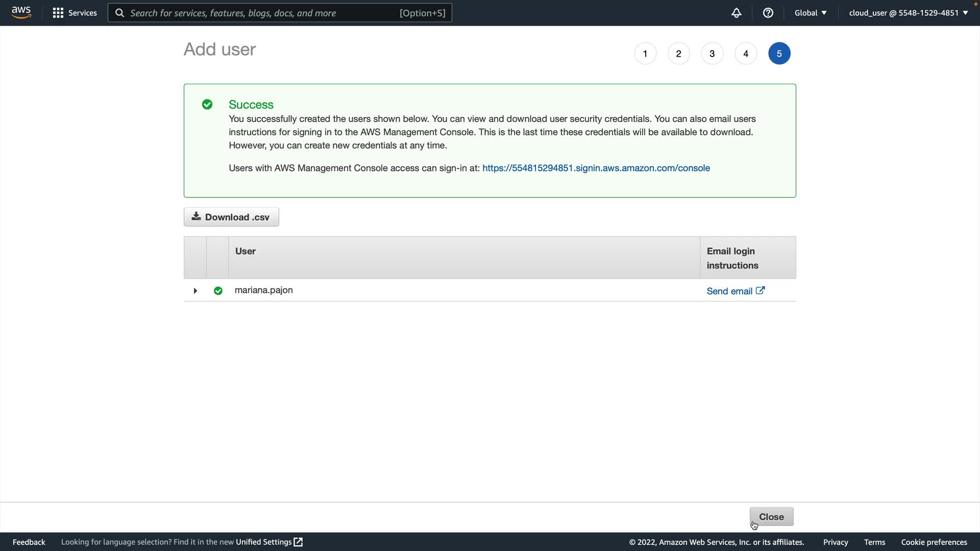Open the notifications bell
Screen dimensions: 980x551
coord(736,13)
